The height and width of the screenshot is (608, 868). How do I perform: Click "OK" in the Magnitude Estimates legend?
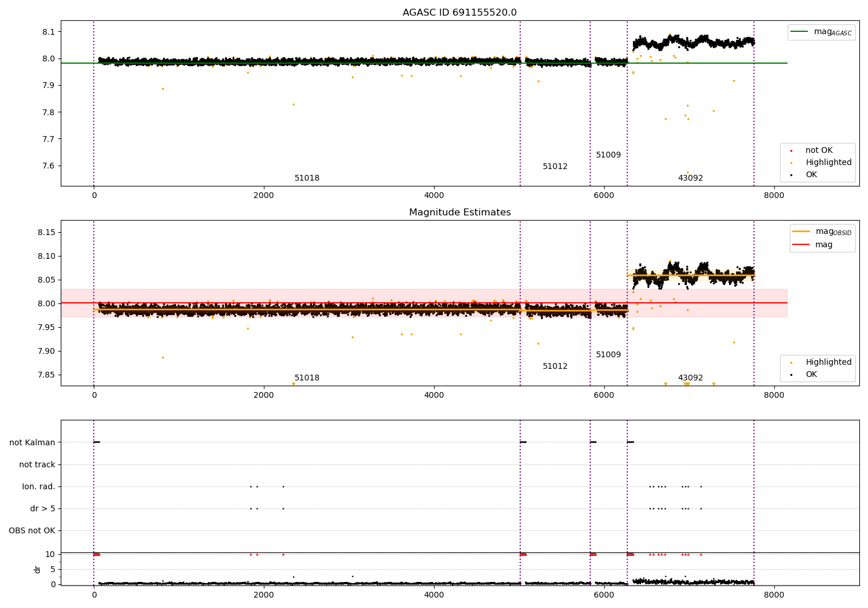(810, 375)
